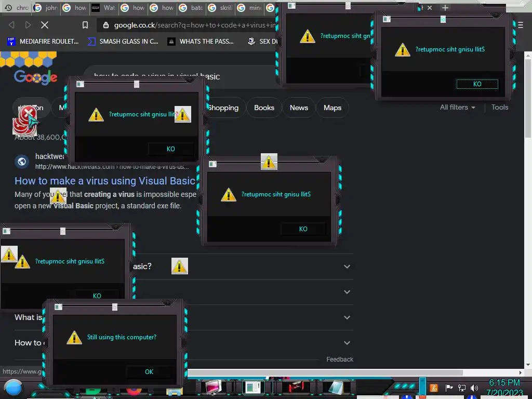Open the browser hamburger menu
This screenshot has height=399, width=532.
[521, 25]
